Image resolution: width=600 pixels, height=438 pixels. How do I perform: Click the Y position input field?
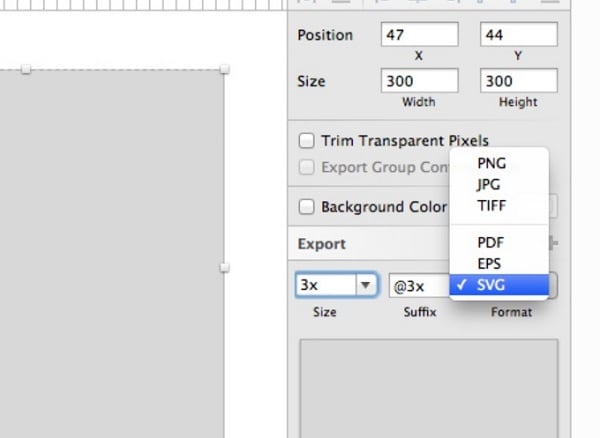517,35
